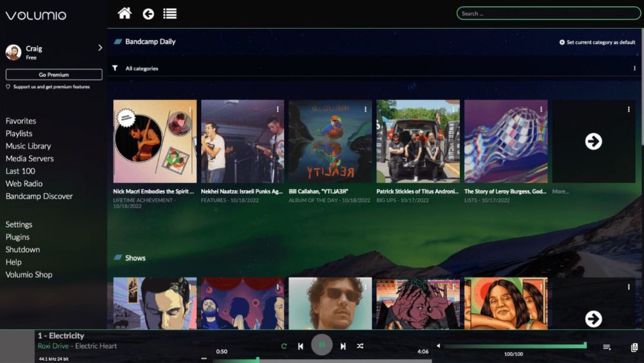Open Web Radio
Image resolution: width=644 pixels, height=363 pixels.
(x=24, y=183)
